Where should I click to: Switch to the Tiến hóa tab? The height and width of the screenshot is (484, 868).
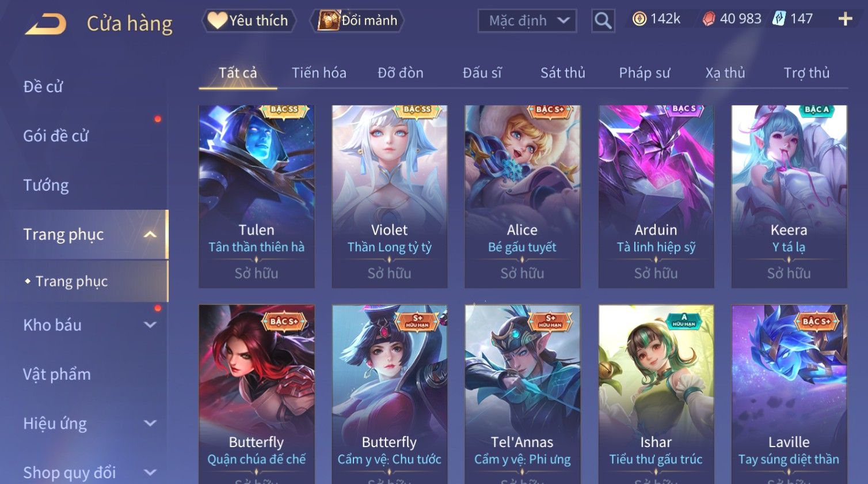point(319,73)
